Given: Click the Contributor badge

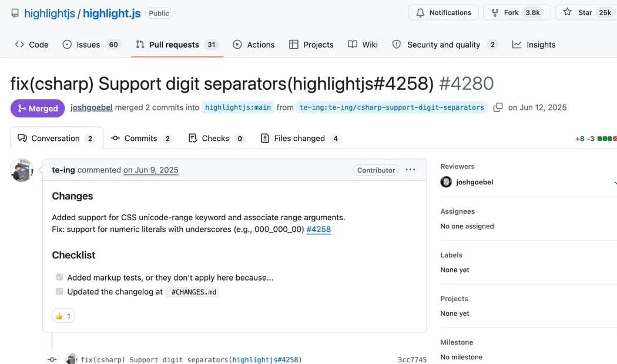Looking at the screenshot, I should (376, 170).
